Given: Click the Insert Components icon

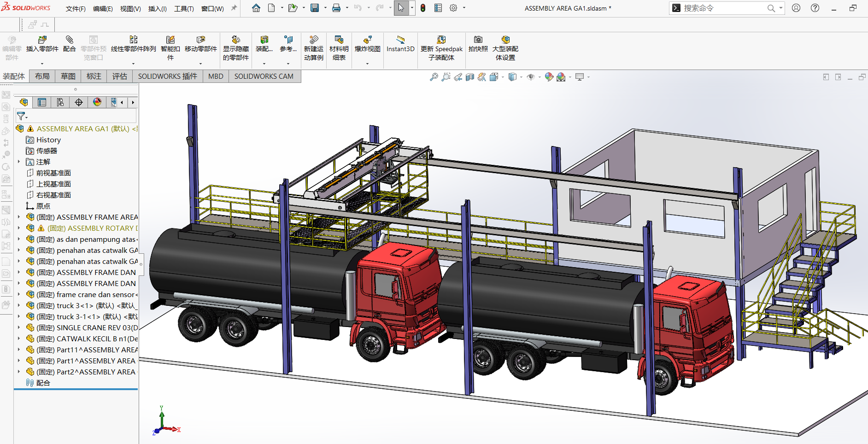Looking at the screenshot, I should click(x=42, y=40).
